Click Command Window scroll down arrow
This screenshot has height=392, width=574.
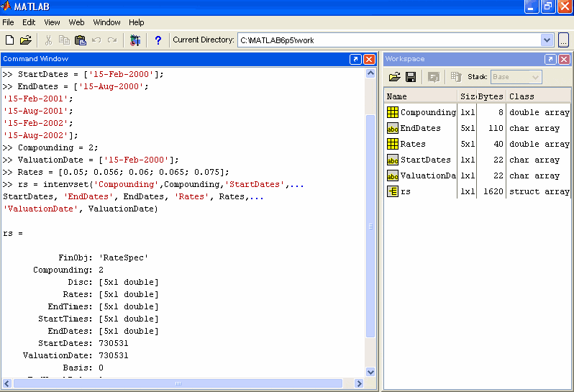pos(370,372)
